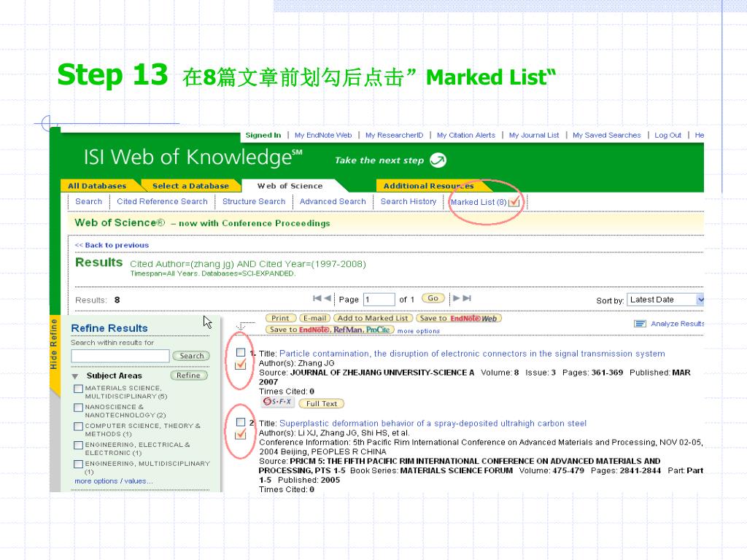This screenshot has width=747, height=560.
Task: Click the Search within results field
Action: (120, 356)
